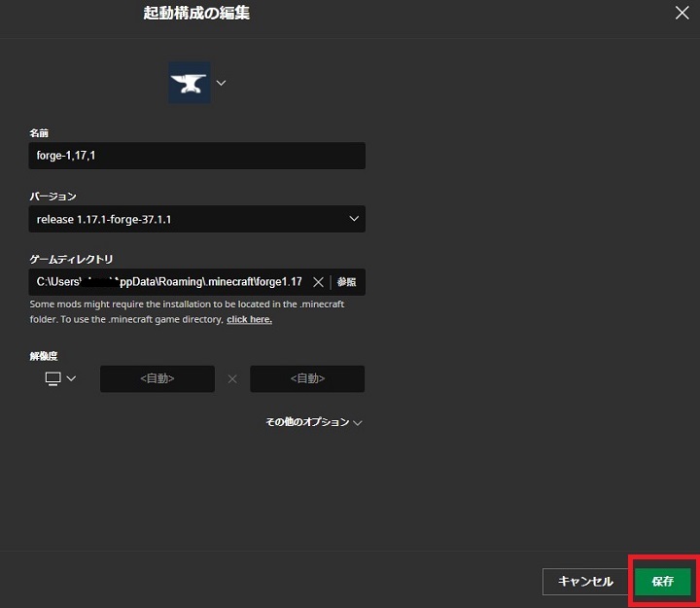Open the profile icon chooser chevron
This screenshot has height=608, width=700.
pos(221,83)
